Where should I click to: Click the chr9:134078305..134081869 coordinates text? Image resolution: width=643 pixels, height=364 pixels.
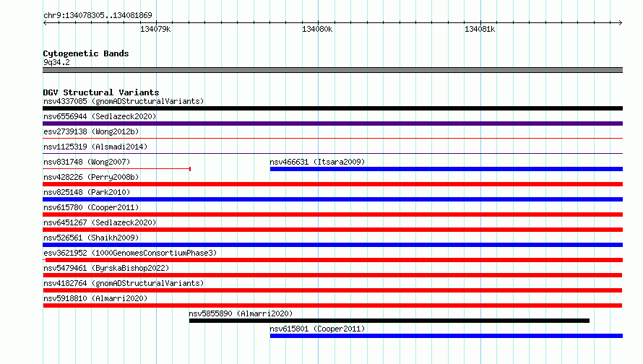coord(98,16)
